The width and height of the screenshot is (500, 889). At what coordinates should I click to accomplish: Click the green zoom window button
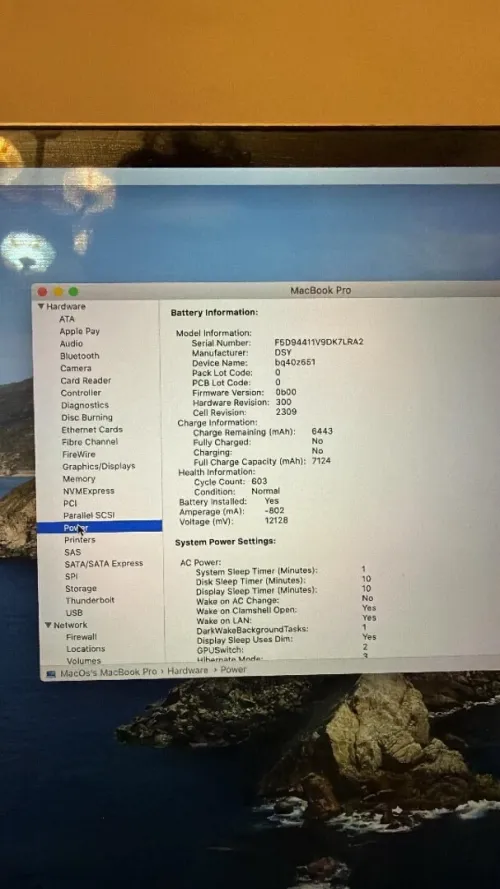(x=73, y=291)
